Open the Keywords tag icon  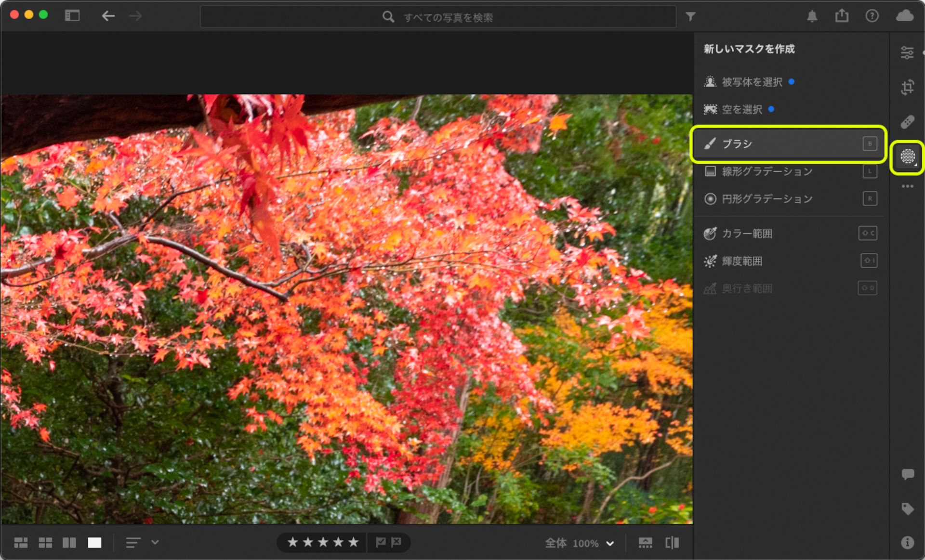coord(907,509)
